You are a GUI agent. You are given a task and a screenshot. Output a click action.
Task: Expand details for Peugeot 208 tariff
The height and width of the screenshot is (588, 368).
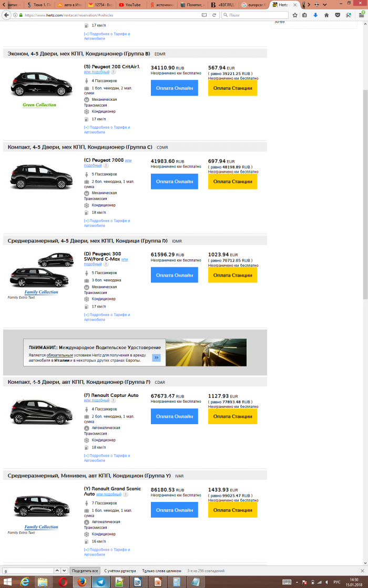click(107, 130)
